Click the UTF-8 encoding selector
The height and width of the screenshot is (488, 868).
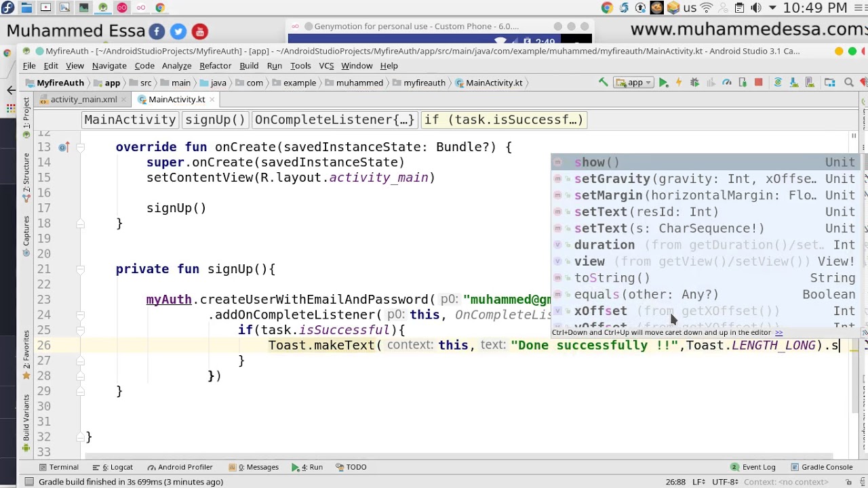[x=725, y=482]
